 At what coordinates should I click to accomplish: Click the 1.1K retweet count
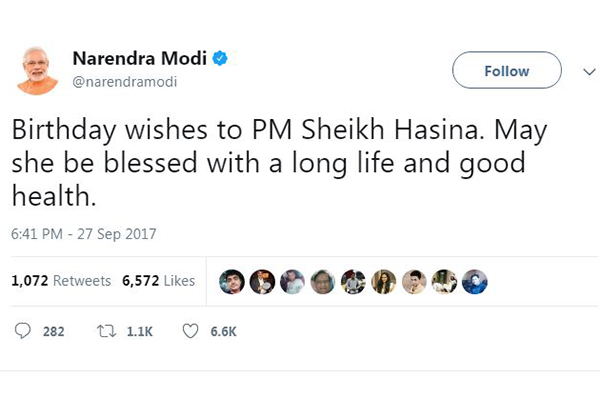tap(140, 332)
